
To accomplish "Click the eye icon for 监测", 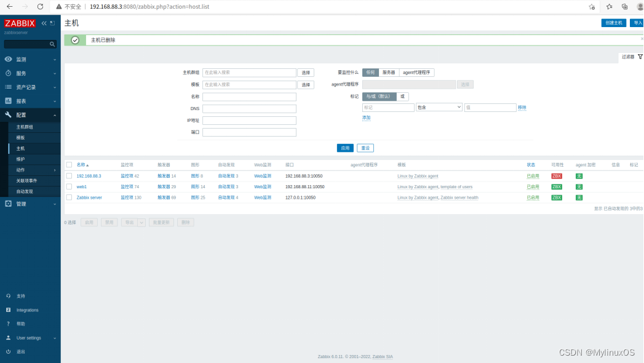I will pos(8,59).
